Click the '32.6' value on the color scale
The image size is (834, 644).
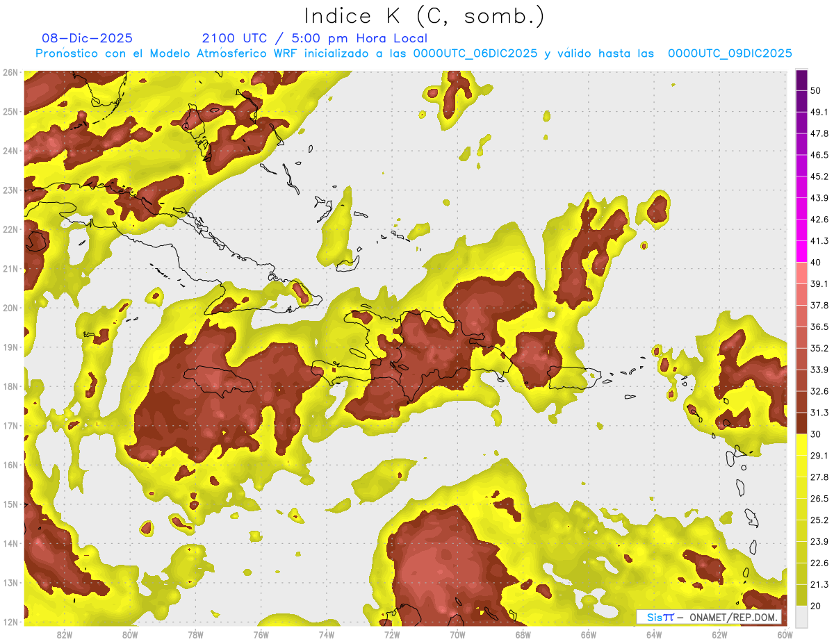[x=819, y=391]
